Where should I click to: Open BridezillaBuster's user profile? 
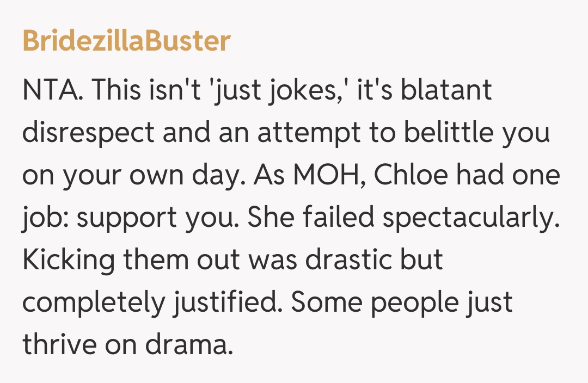[126, 42]
